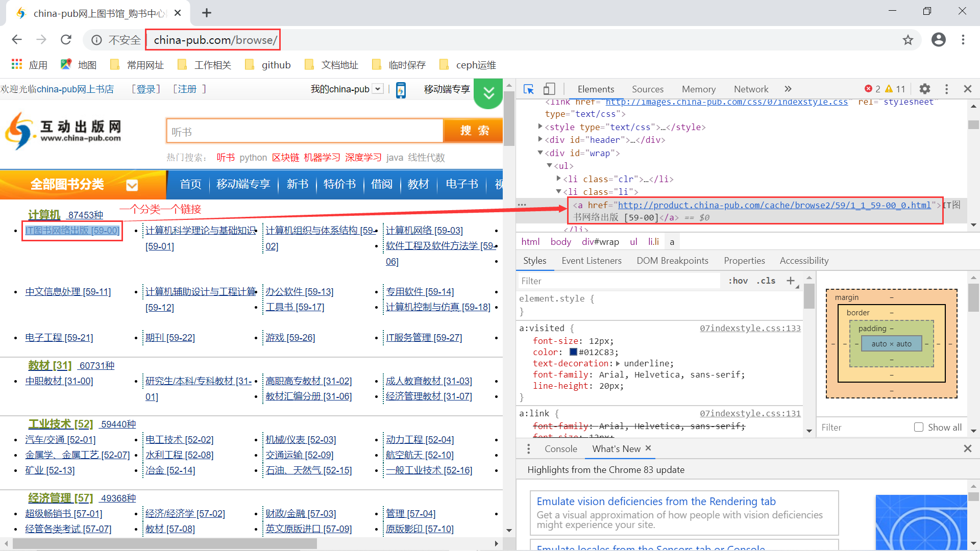This screenshot has width=980, height=551.
Task: Switch to the Elements panel tab
Action: pos(596,89)
